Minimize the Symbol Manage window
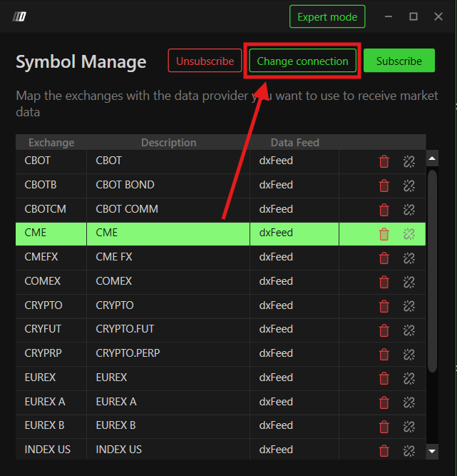 389,16
